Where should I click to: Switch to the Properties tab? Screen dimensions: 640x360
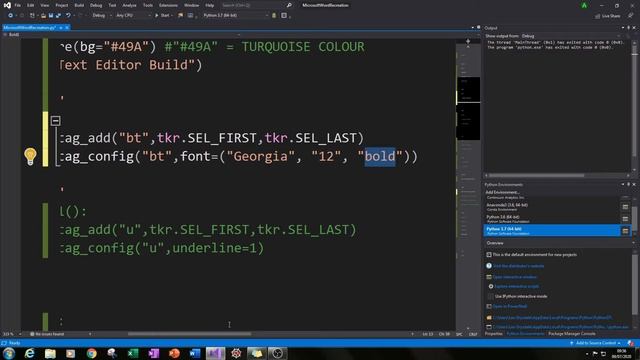pyautogui.click(x=493, y=334)
